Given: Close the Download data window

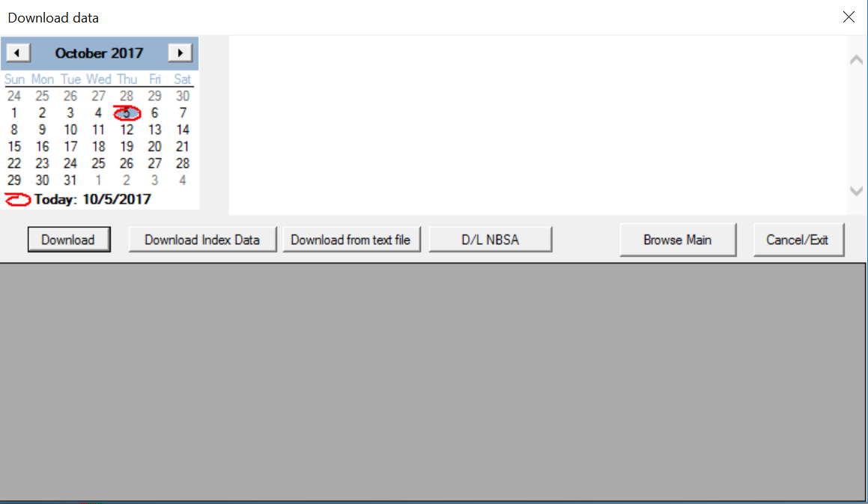Looking at the screenshot, I should pyautogui.click(x=849, y=17).
